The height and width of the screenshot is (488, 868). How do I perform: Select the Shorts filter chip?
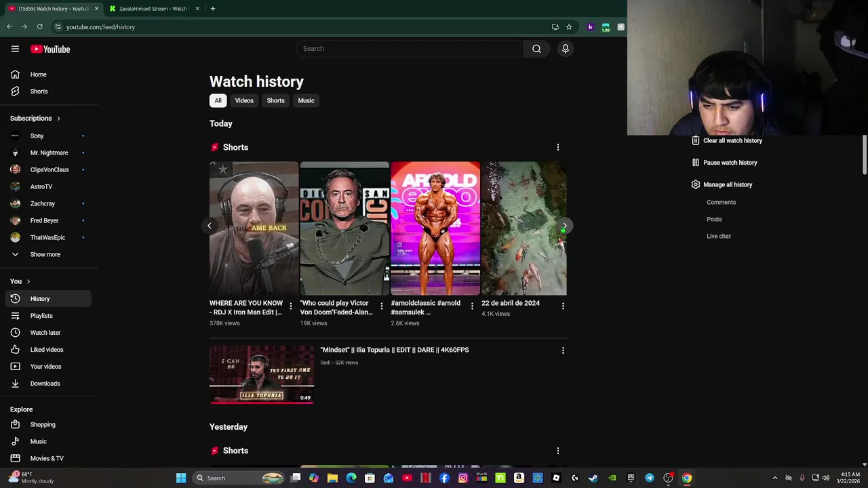[275, 100]
